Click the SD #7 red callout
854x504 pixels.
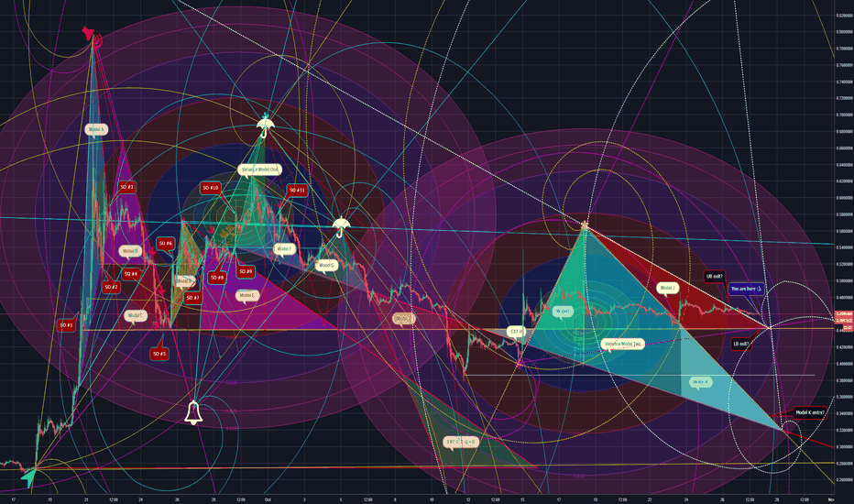[x=192, y=298]
